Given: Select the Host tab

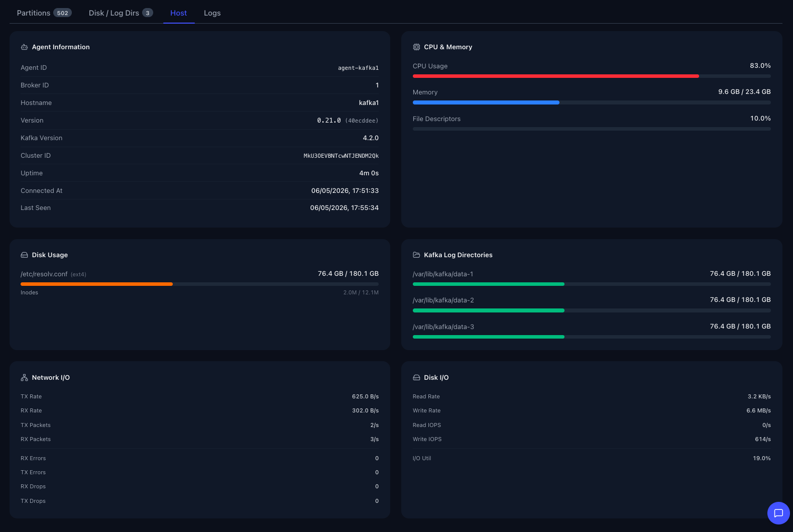Looking at the screenshot, I should coord(178,13).
